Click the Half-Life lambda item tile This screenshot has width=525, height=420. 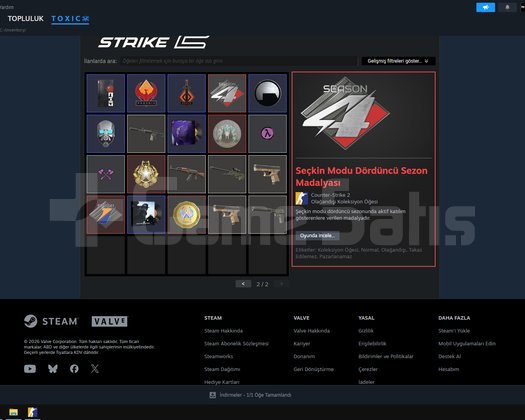point(268,134)
